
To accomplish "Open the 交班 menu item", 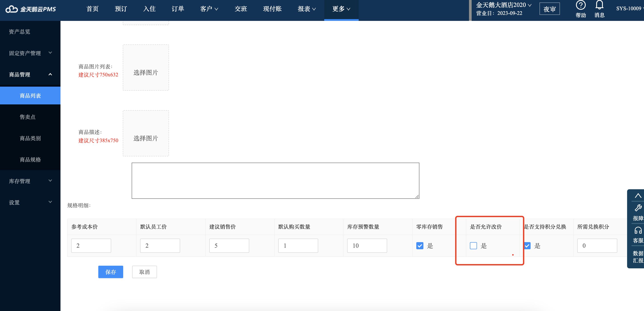I will click(x=241, y=9).
